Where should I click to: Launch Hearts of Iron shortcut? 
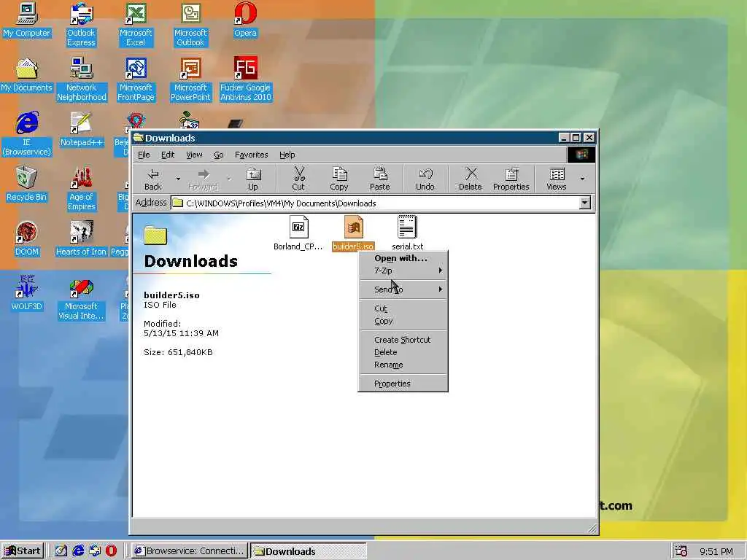point(82,239)
